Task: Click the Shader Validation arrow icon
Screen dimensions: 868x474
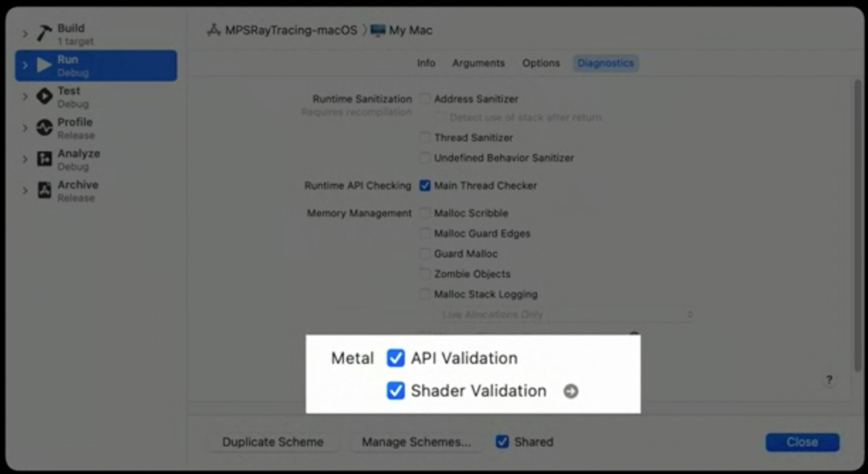Action: pos(571,391)
